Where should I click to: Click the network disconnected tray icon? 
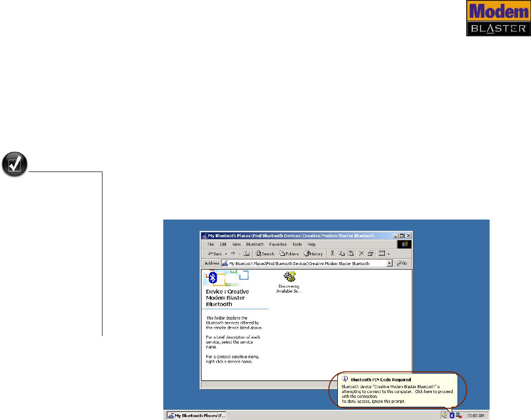coord(459,415)
